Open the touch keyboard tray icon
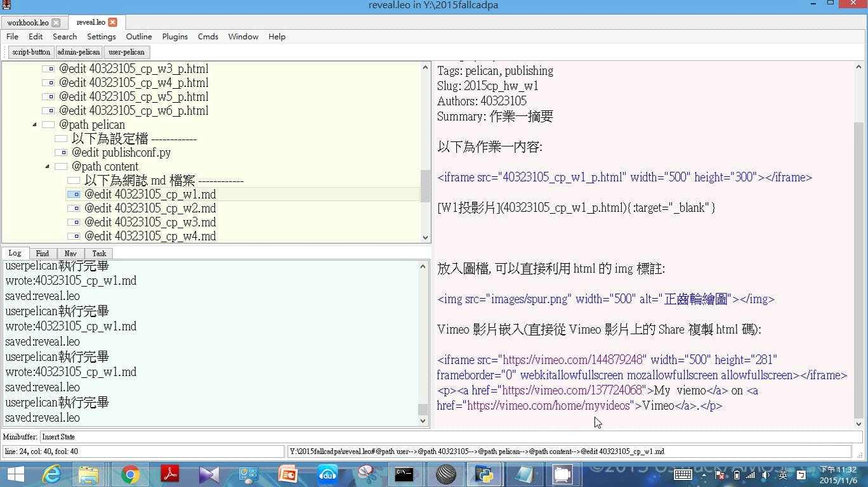The width and height of the screenshot is (868, 487). pyautogui.click(x=683, y=475)
